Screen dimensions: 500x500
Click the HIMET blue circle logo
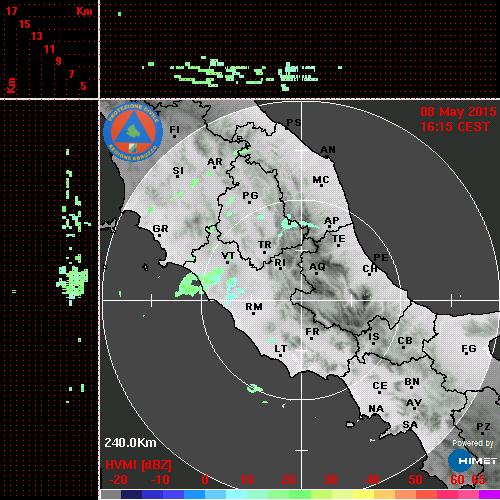(x=460, y=461)
